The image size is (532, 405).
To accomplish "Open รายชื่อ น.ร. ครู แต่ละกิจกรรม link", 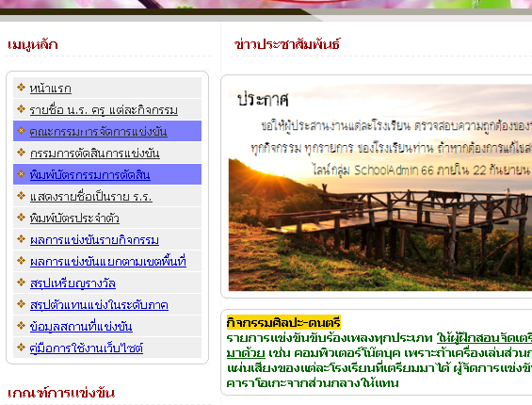I will pyautogui.click(x=104, y=110).
